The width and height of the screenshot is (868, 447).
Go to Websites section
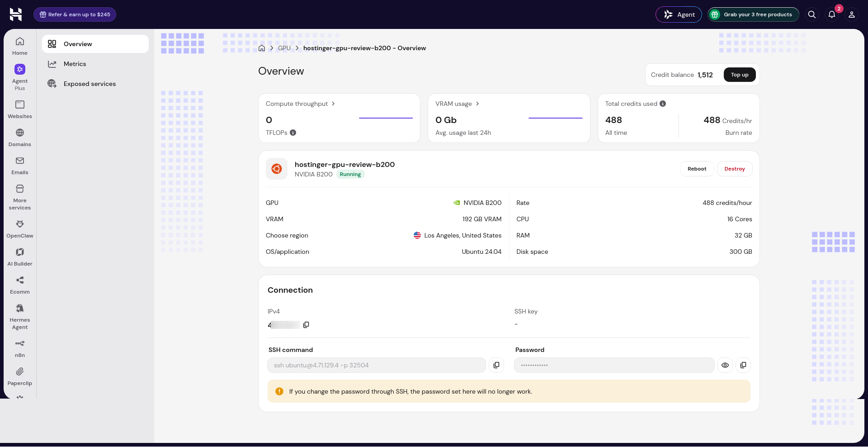20,109
